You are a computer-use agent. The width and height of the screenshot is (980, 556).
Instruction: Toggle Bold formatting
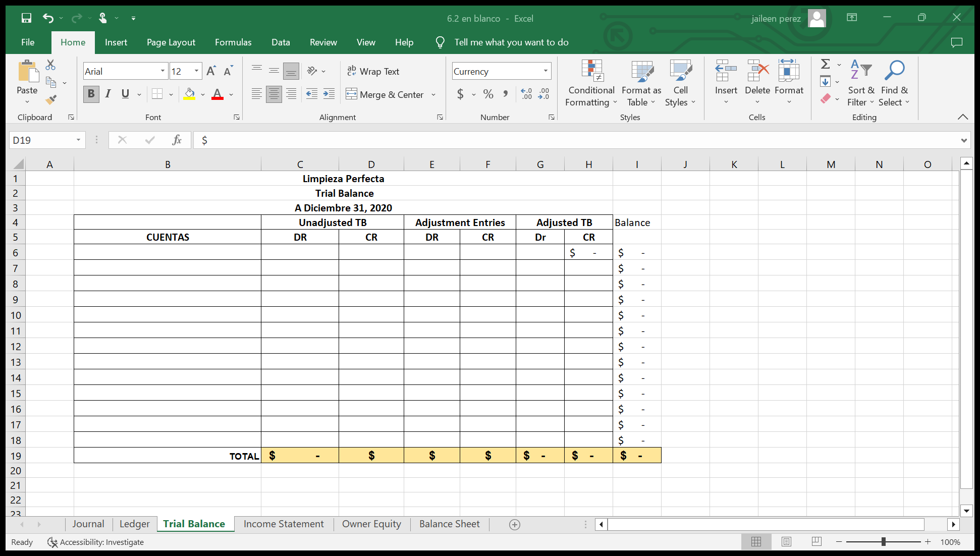coord(91,94)
